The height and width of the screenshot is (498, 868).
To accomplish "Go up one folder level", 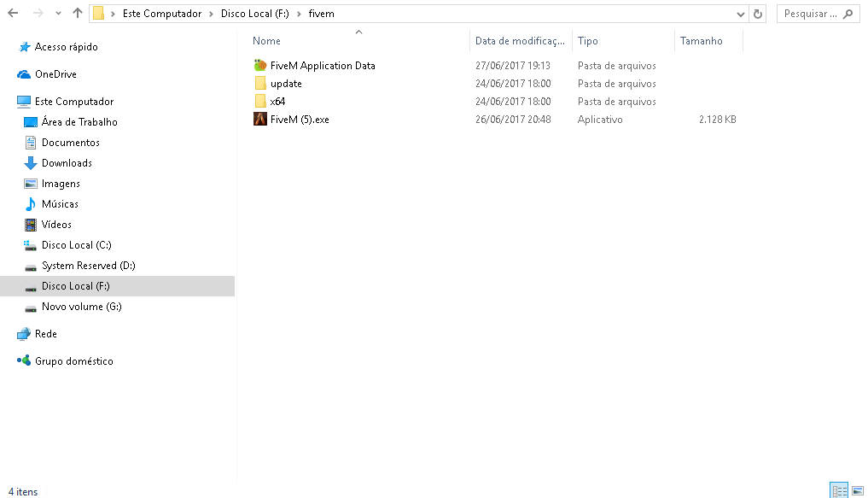I will pos(77,14).
